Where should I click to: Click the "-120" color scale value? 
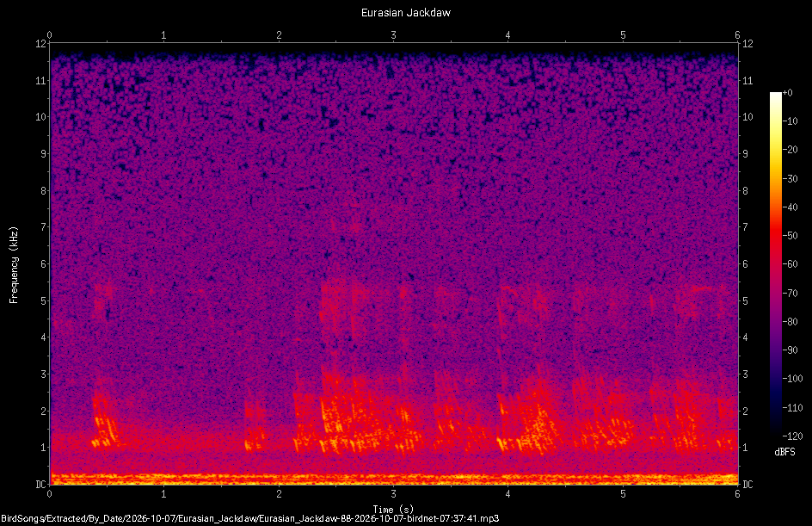(x=792, y=436)
